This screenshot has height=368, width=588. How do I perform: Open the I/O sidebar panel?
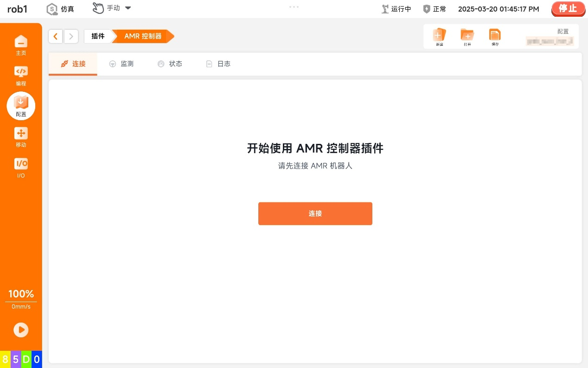pos(21,168)
